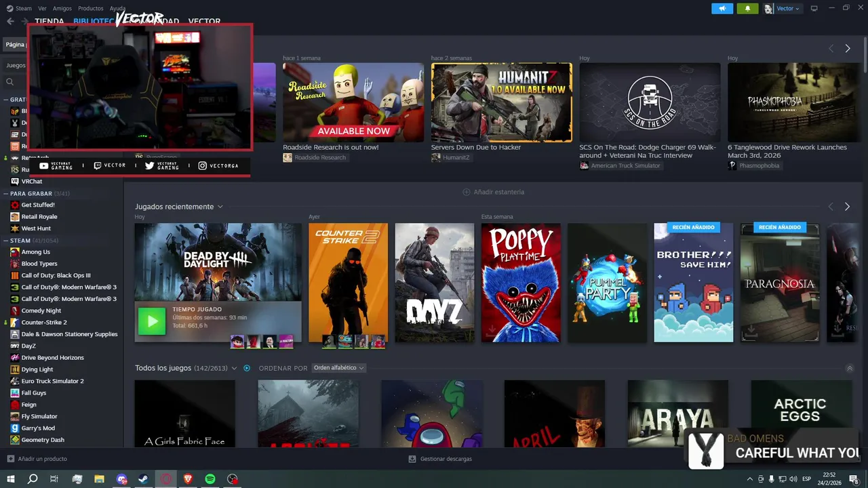The image size is (868, 488).
Task: Open the SCS On The Road news title
Action: pos(648,151)
